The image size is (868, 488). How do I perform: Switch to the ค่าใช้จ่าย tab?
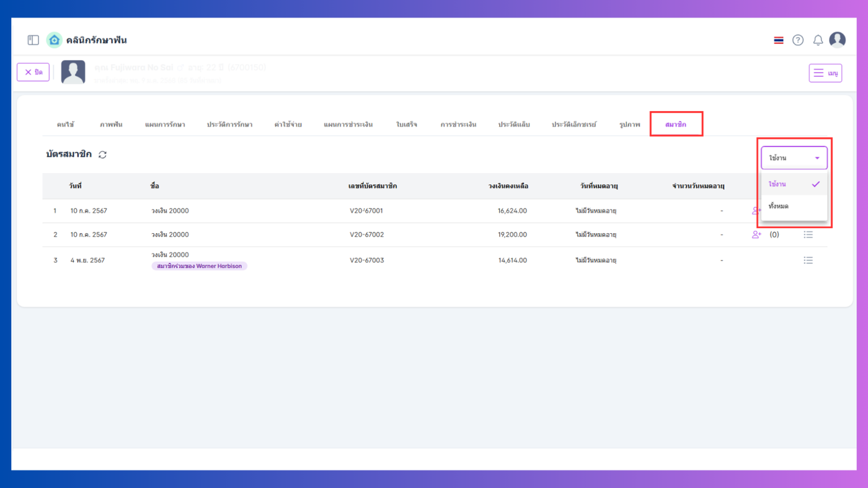(288, 125)
